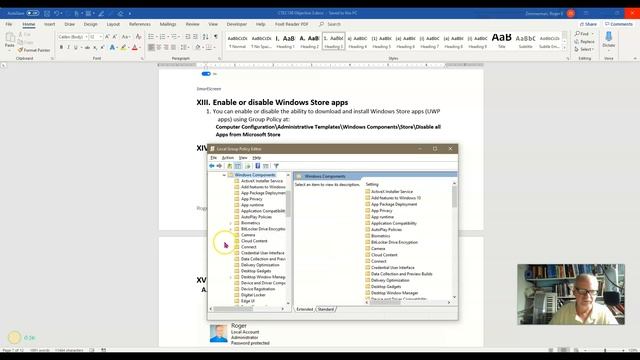Click the Clear All Formatting icon
This screenshot has width=640, height=360.
coord(138,37)
